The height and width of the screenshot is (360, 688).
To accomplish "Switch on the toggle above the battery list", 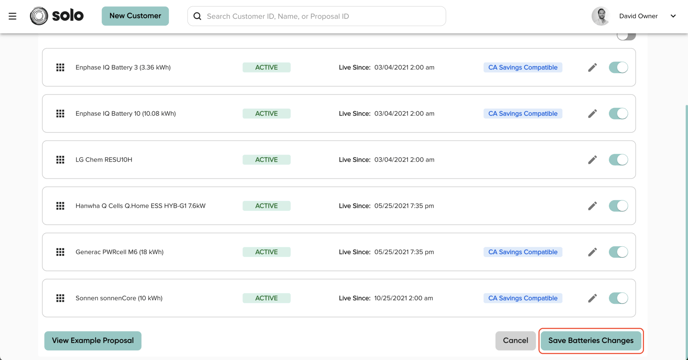I will point(626,36).
